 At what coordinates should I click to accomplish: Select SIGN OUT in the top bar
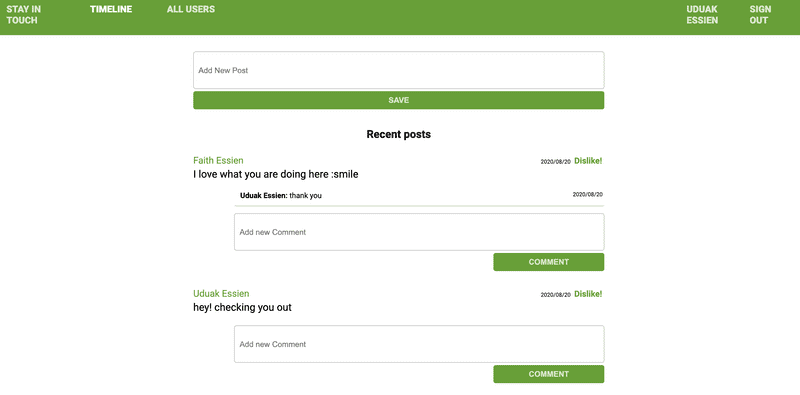pyautogui.click(x=760, y=15)
